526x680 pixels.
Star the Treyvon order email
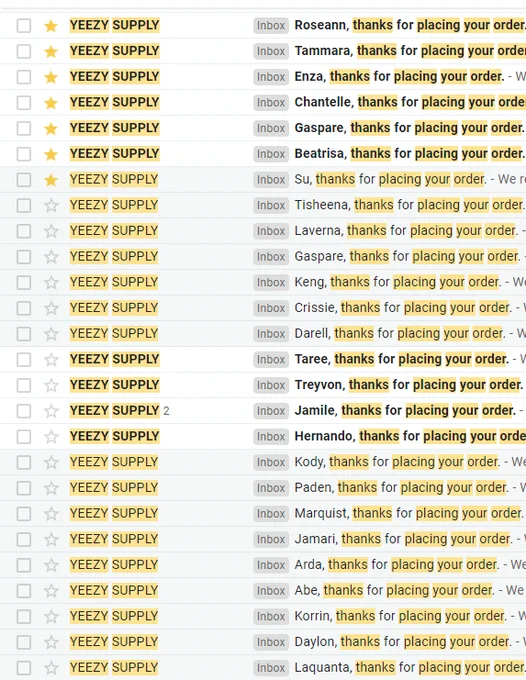(x=51, y=385)
